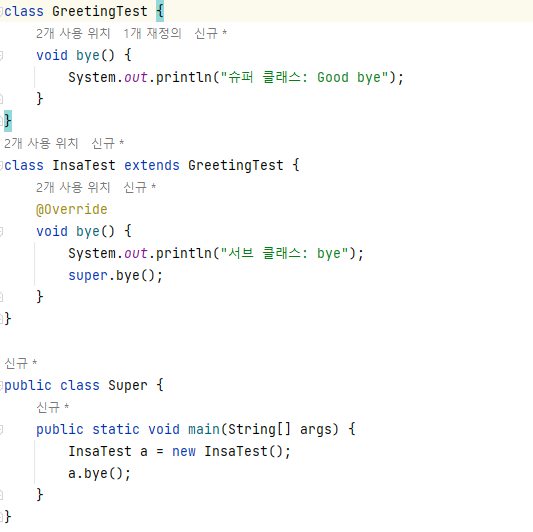The width and height of the screenshot is (533, 532).
Task: Collapse class InsaTest using its gutter fold marker
Action: (x=1, y=166)
